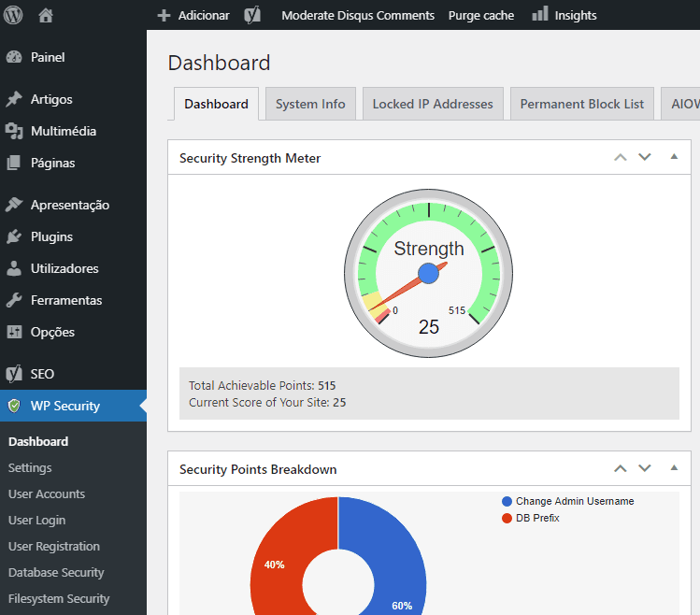Open the Yoast SEO toolbar icon
The width and height of the screenshot is (700, 615).
tap(252, 15)
